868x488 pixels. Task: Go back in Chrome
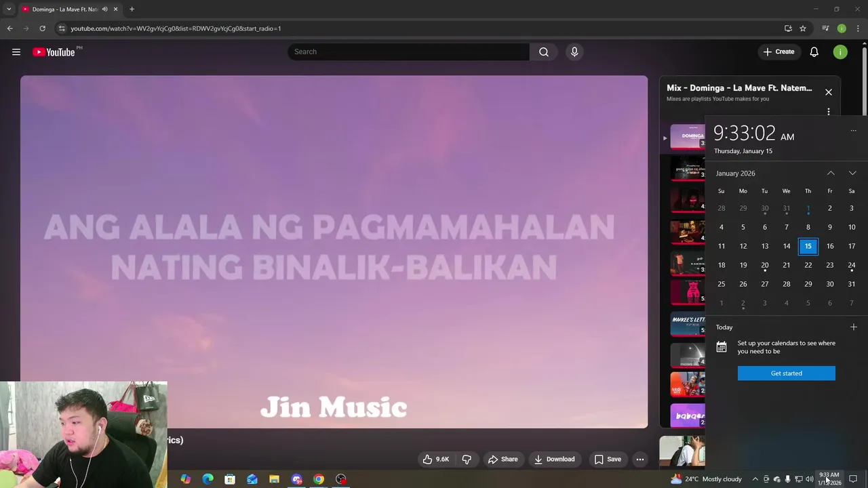[10, 28]
